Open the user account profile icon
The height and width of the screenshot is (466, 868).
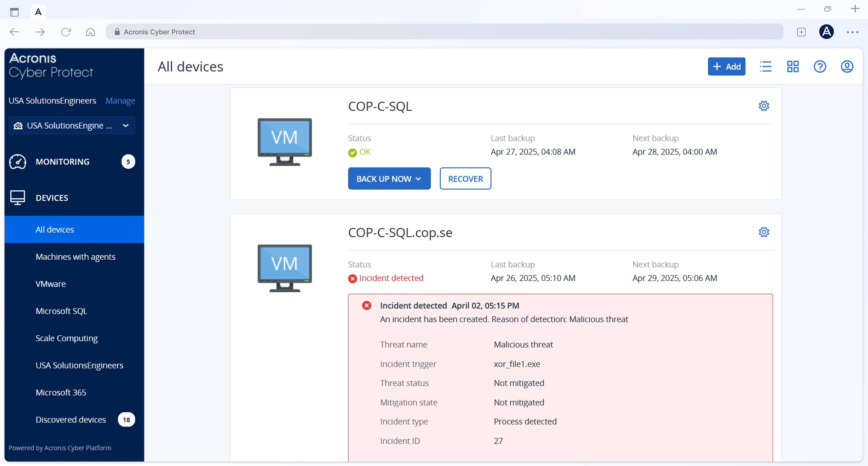coord(847,67)
